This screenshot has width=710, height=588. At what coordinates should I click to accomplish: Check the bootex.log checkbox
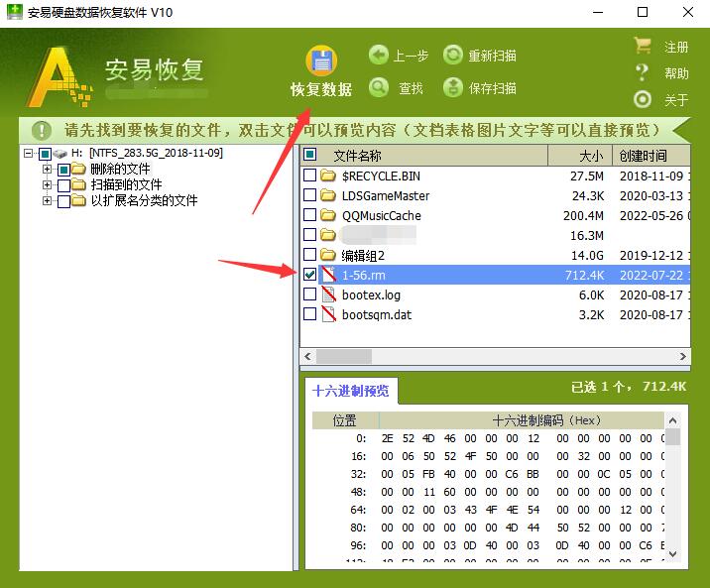309,294
